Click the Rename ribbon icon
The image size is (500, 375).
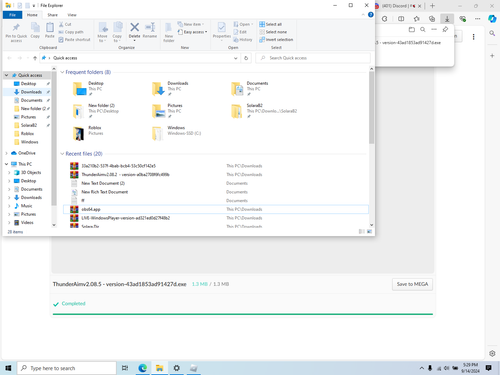click(x=150, y=30)
